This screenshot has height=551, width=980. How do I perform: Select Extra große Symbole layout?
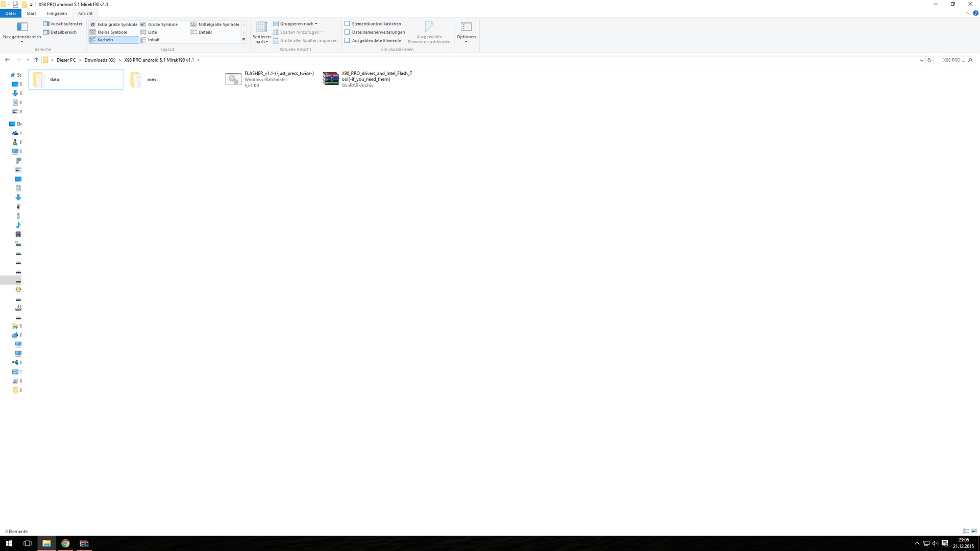point(113,24)
